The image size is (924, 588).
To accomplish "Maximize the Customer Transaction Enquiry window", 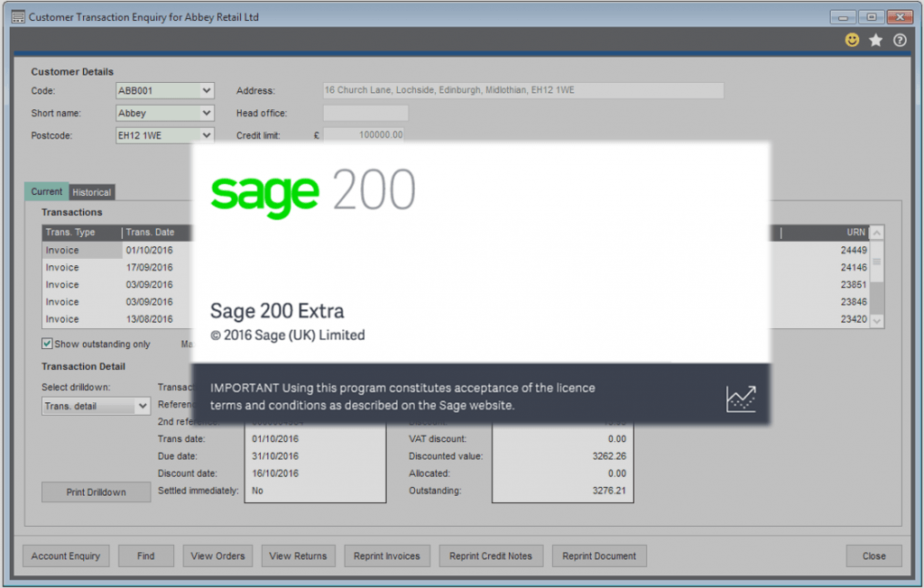I will (x=871, y=17).
